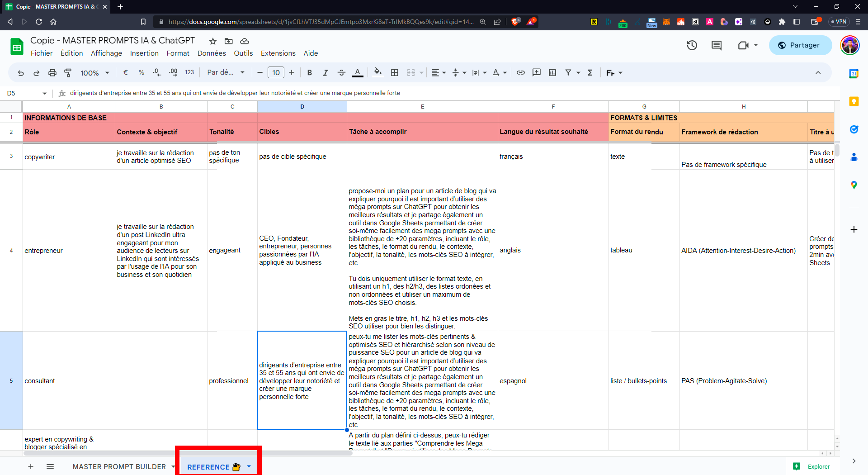The width and height of the screenshot is (868, 475).
Task: Toggle strikethrough formatting
Action: coord(342,72)
